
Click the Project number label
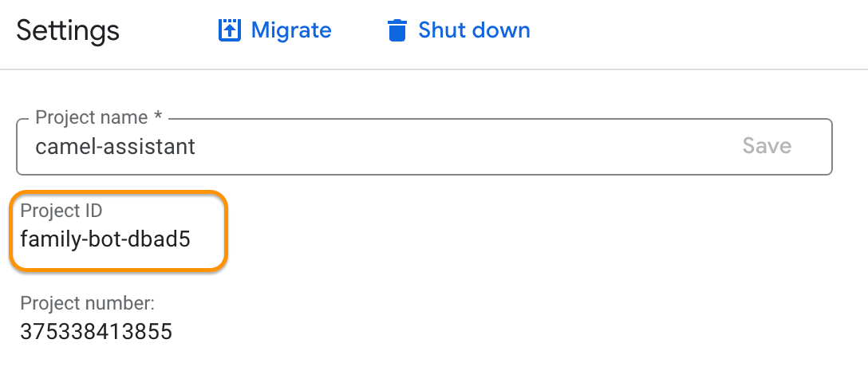coord(87,303)
